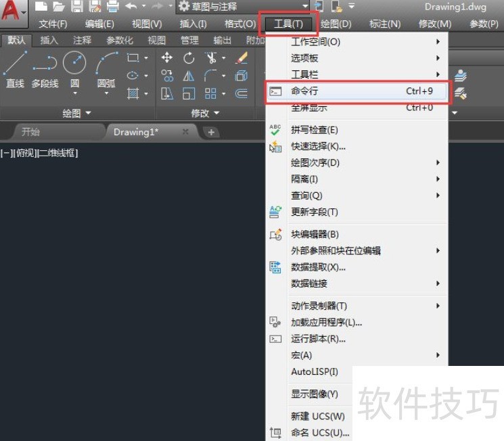This screenshot has width=504, height=441.
Task: Open the 工具栏 submenu
Action: point(357,74)
